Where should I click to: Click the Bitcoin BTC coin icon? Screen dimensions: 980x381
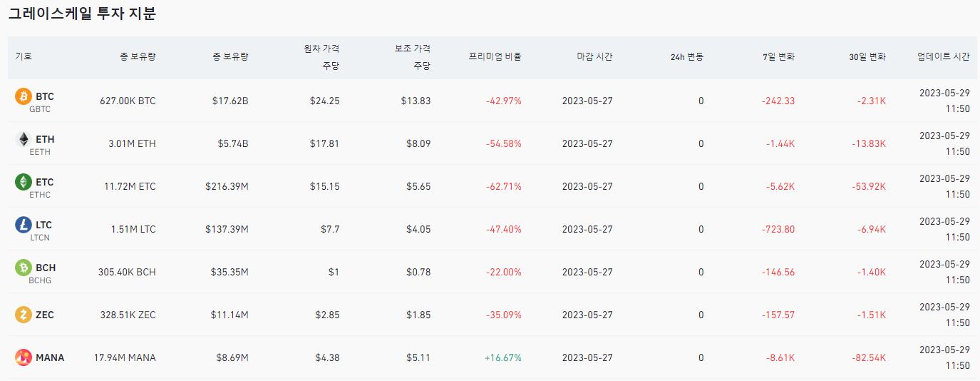tap(24, 96)
